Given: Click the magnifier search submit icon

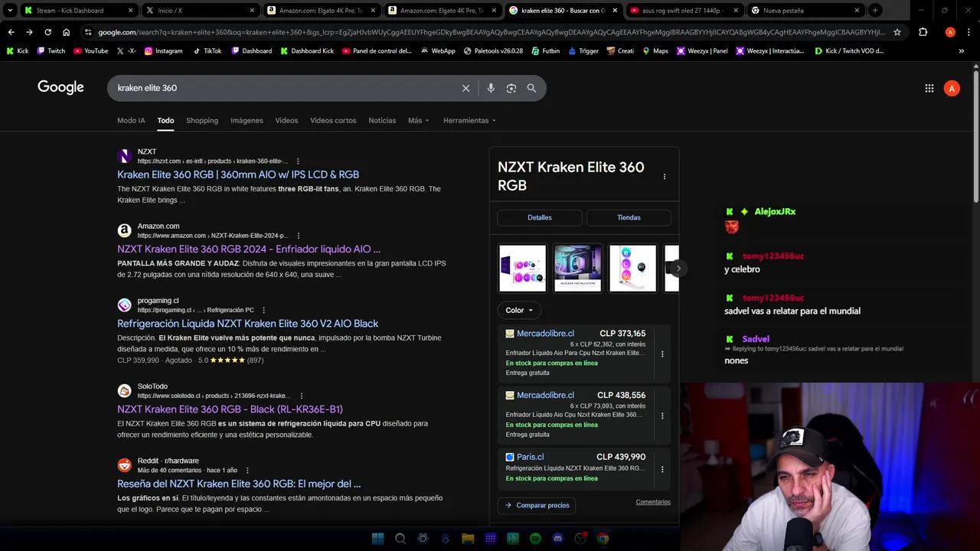Looking at the screenshot, I should (531, 88).
